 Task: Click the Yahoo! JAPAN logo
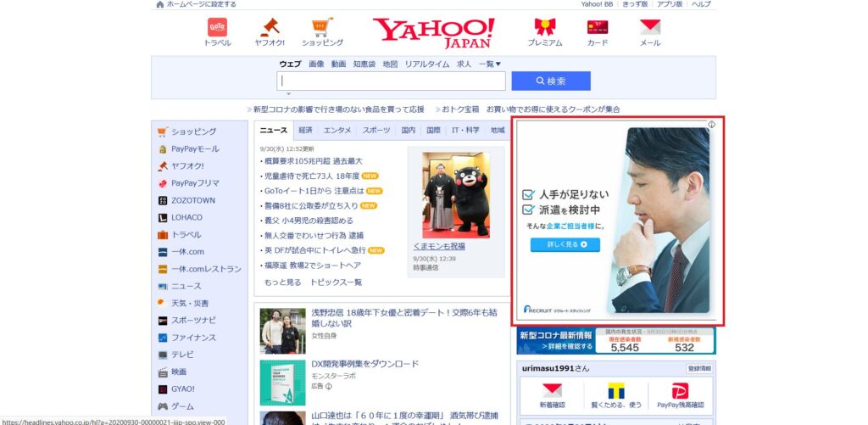(433, 33)
